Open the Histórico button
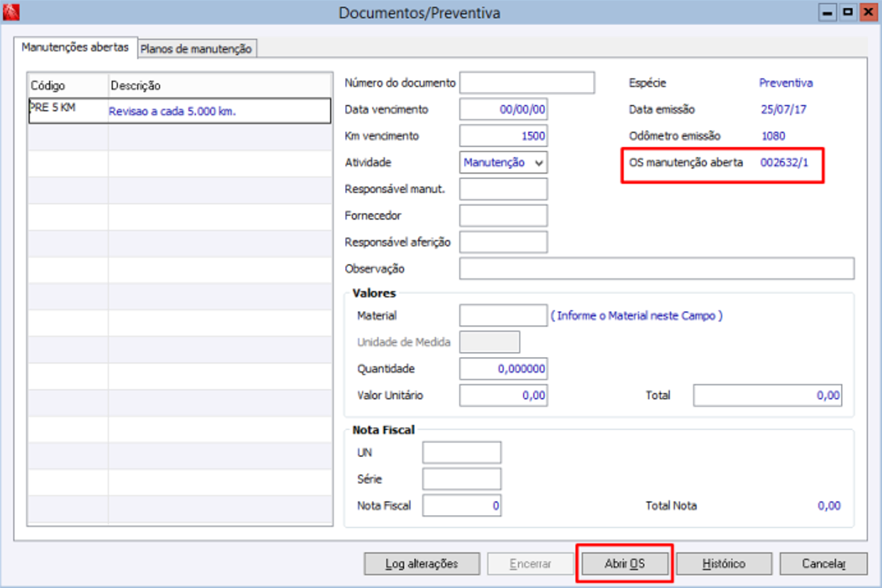 click(x=724, y=564)
